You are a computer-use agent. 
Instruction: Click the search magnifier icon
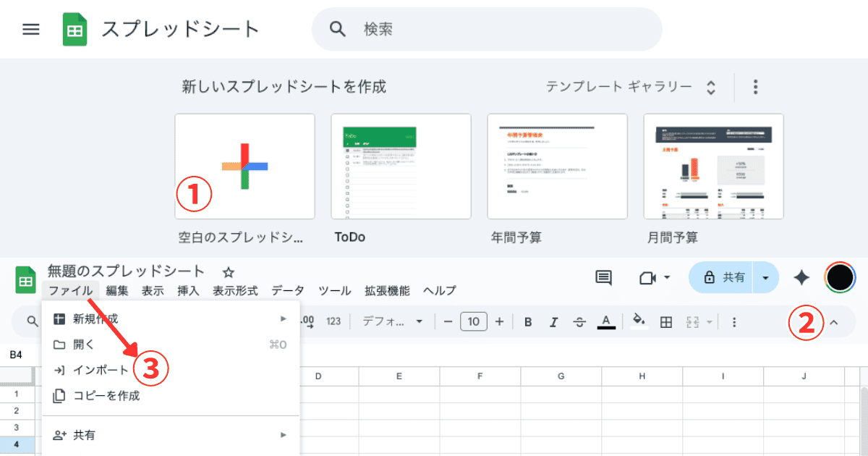[337, 29]
